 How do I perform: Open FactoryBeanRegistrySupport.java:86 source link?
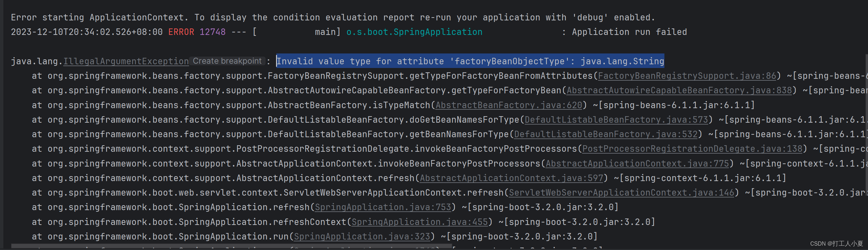click(687, 76)
